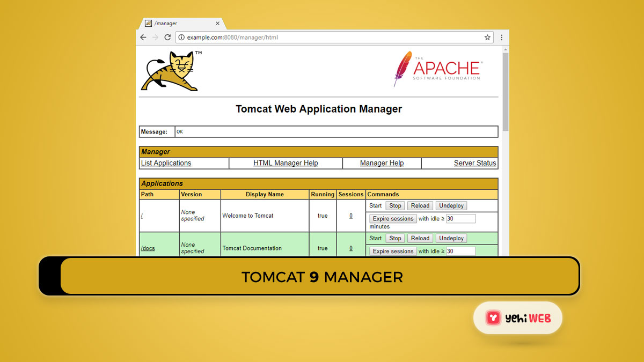Open HTML Manager Help

pos(286,163)
